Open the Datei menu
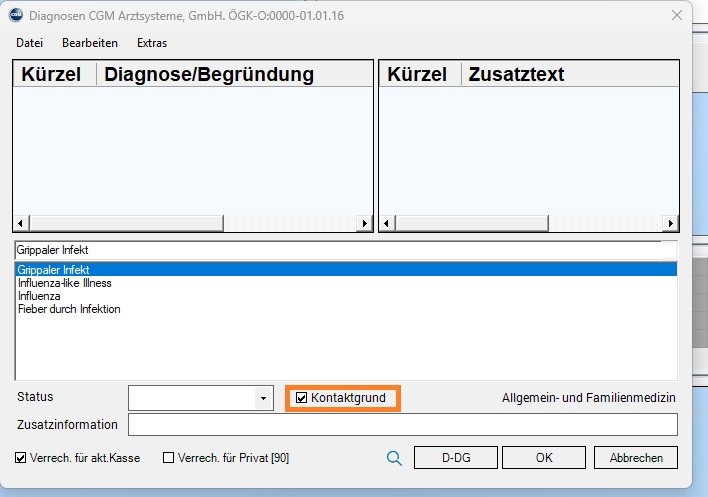This screenshot has width=708, height=497. click(30, 43)
